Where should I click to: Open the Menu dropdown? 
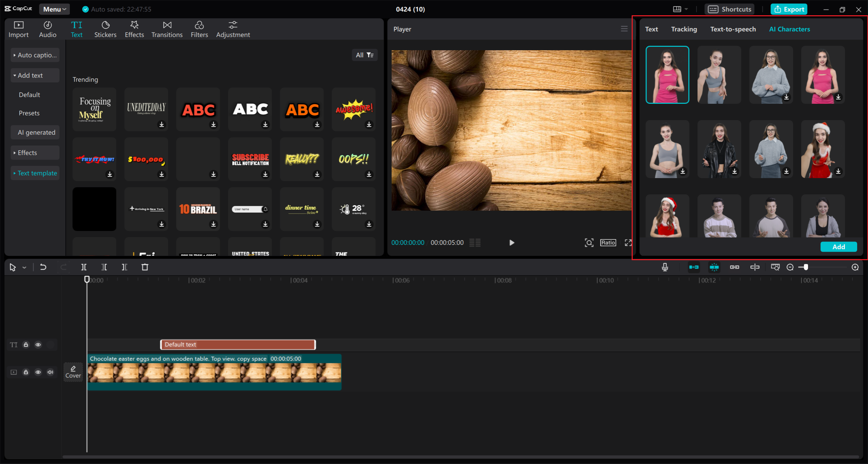pyautogui.click(x=54, y=9)
